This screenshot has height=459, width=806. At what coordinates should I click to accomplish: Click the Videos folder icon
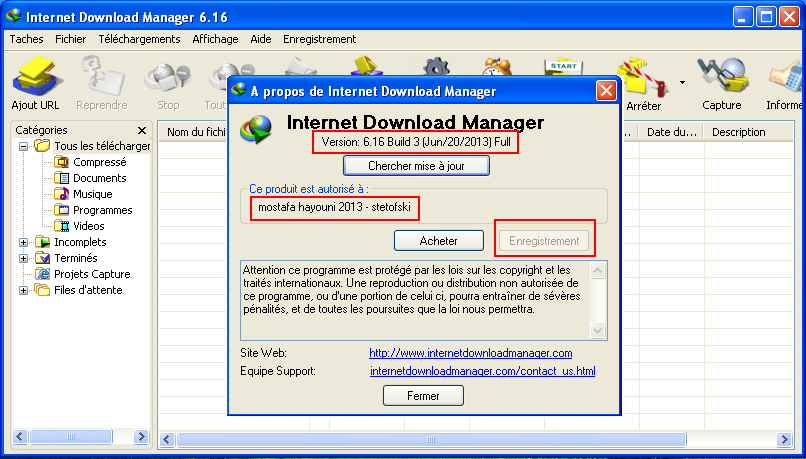tap(62, 226)
